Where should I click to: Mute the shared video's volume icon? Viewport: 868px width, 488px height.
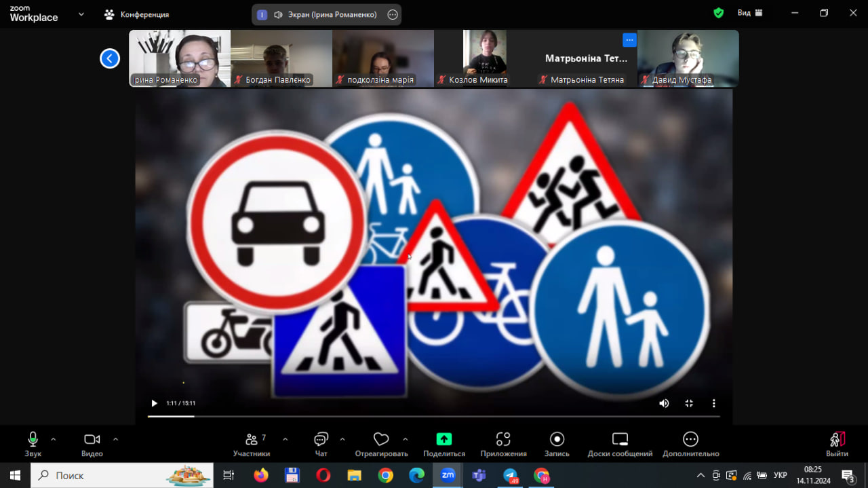(664, 403)
